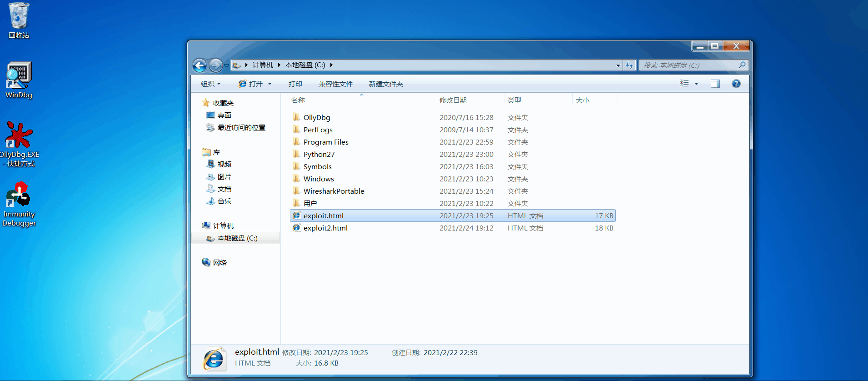Expand the address bar history dropdown
This screenshot has height=381, width=868.
tap(618, 65)
